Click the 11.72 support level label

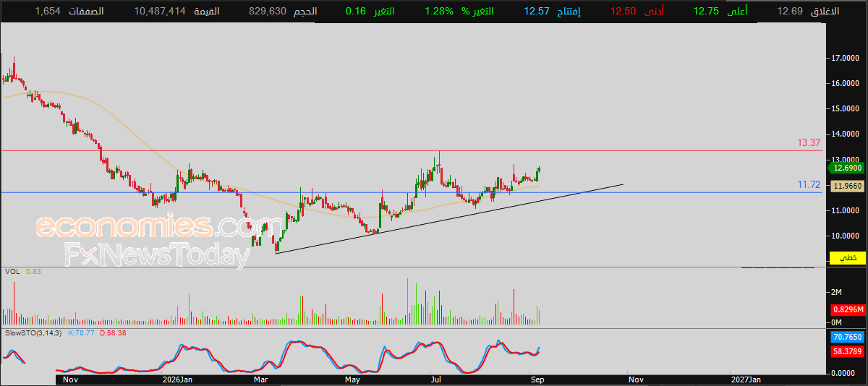pyautogui.click(x=808, y=185)
